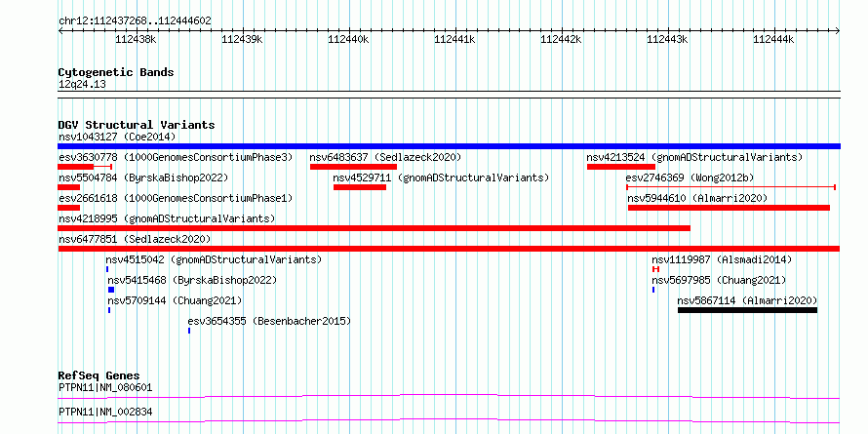Open nsv5415468 (ByrskaBishop2022) label
The image size is (868, 434).
[191, 280]
